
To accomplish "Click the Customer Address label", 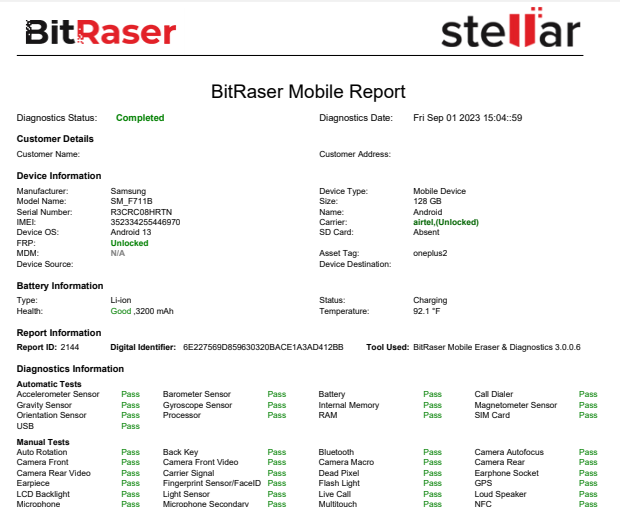I will [x=355, y=154].
